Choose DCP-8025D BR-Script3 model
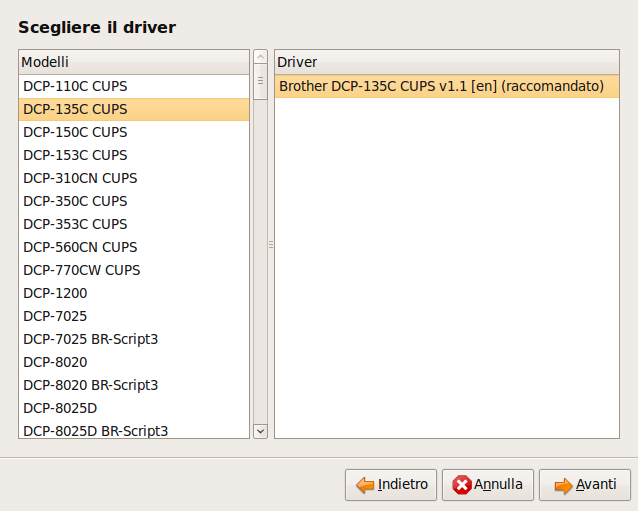 pyautogui.click(x=134, y=429)
